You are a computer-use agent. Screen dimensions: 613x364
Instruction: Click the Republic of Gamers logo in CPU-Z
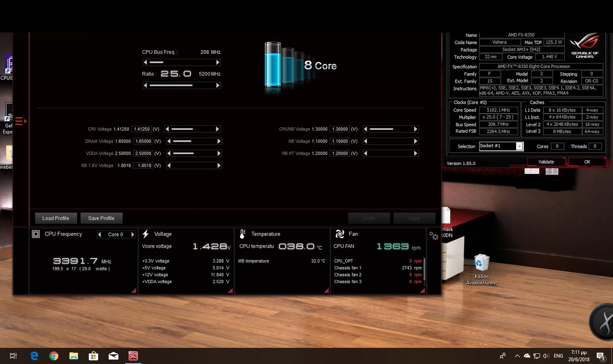[x=584, y=46]
